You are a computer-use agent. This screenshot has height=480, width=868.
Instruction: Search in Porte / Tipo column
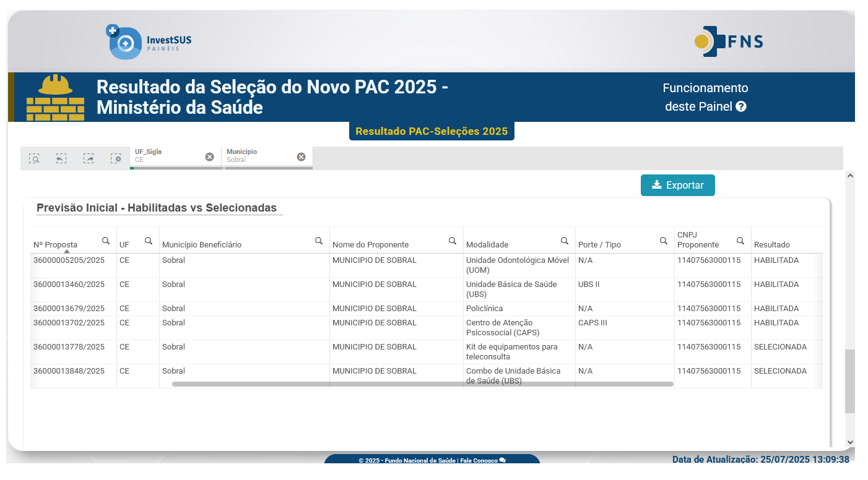(x=664, y=241)
